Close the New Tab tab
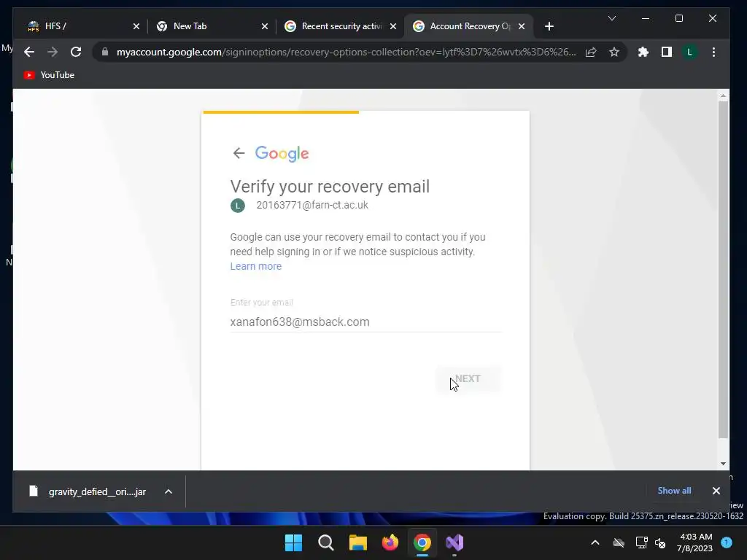 265,26
